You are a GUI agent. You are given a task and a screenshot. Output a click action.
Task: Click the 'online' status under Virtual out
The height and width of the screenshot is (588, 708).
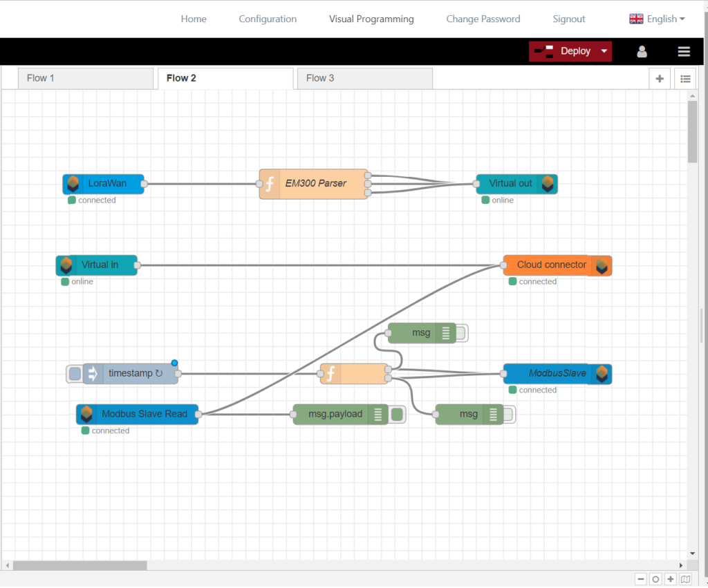click(x=498, y=200)
